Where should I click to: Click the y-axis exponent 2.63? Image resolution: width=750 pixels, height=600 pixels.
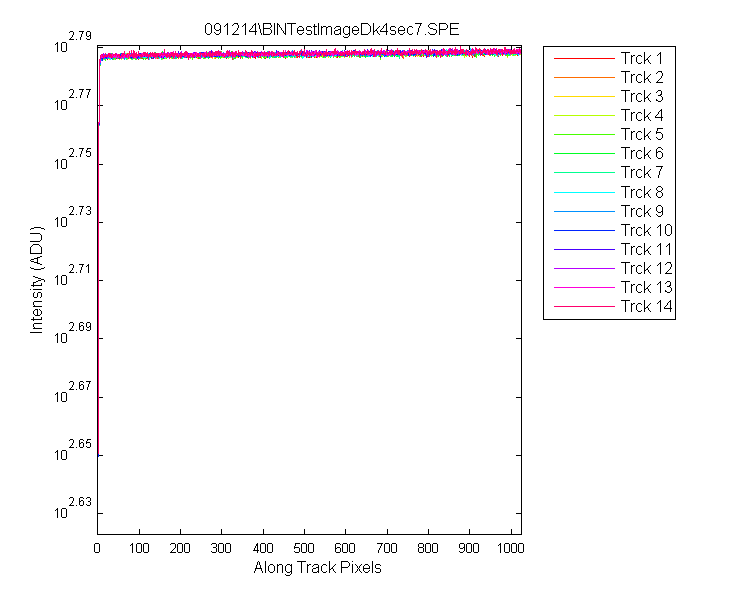pos(80,502)
